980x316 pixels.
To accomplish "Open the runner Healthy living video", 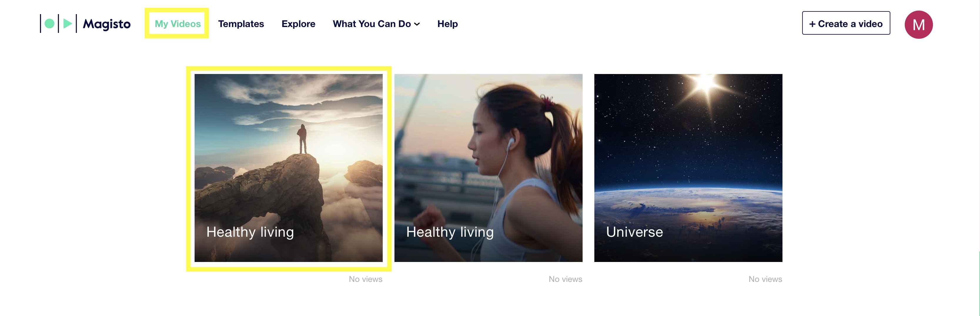I will tap(488, 168).
